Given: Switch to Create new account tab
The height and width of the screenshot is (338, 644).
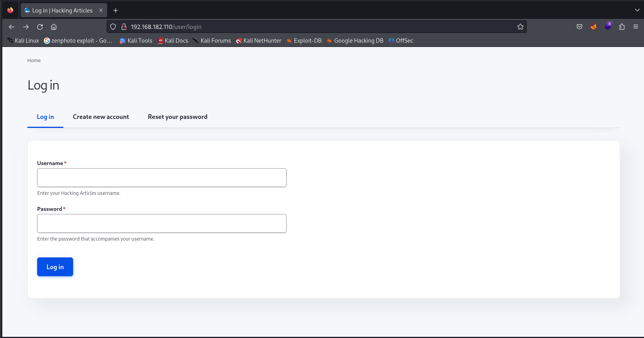Looking at the screenshot, I should tap(101, 117).
